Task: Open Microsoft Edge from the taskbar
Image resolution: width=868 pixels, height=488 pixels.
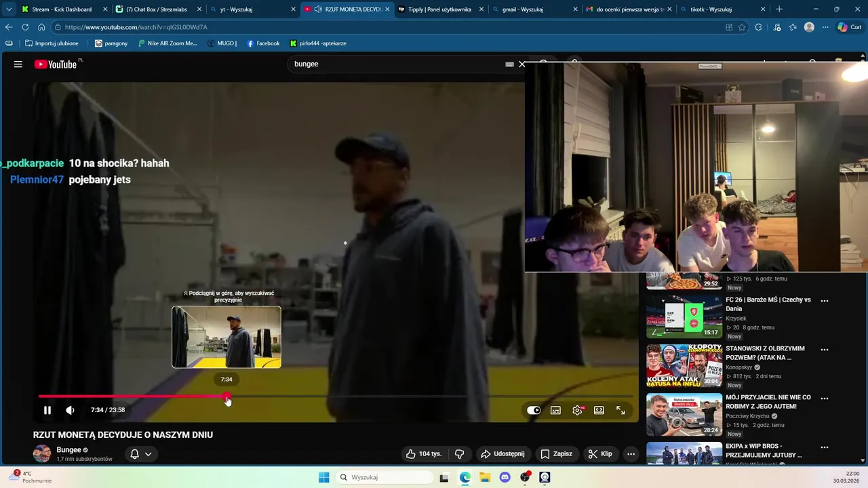Action: tap(465, 477)
